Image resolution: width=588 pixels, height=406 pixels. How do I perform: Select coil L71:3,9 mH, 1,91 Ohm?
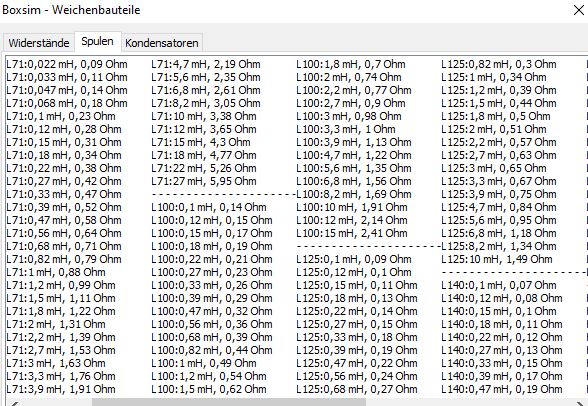click(61, 389)
